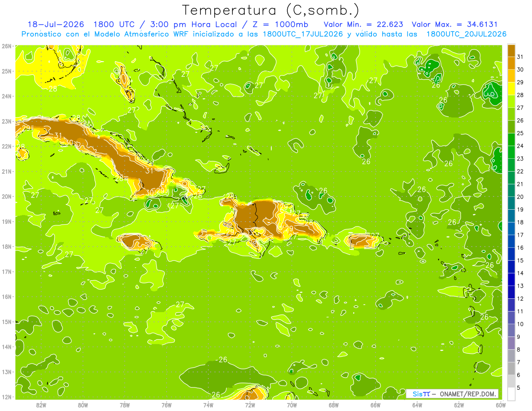Viewport: 532px width, 411px height.
Task: Select the "Z = 1000mb" level text
Action: [x=280, y=24]
